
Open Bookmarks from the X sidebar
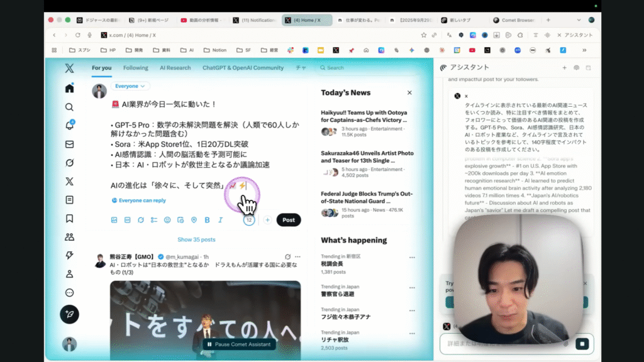click(69, 219)
